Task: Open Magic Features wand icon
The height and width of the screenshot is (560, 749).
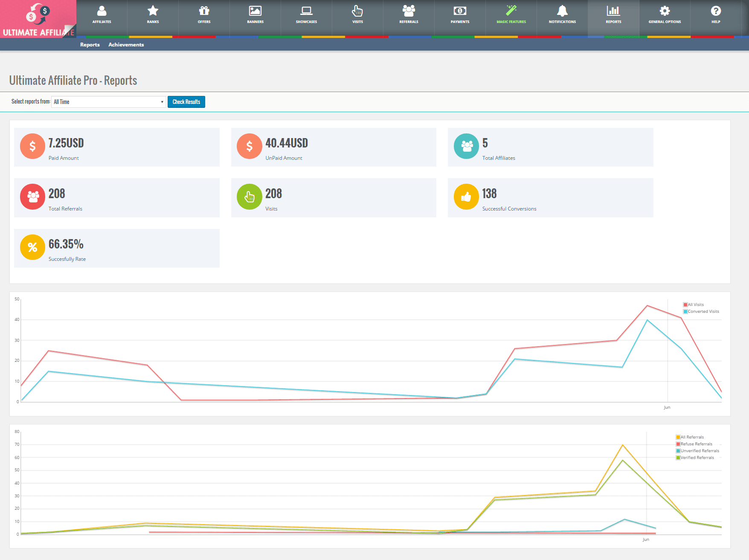Action: coord(511,11)
